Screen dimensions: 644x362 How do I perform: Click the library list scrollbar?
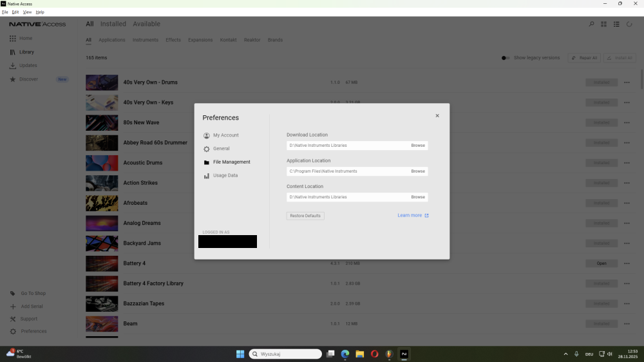(x=641, y=79)
